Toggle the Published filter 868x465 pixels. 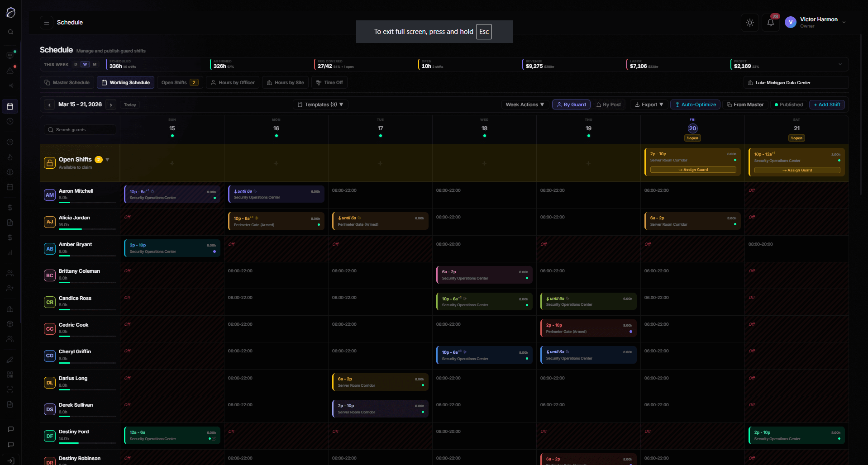coord(788,104)
